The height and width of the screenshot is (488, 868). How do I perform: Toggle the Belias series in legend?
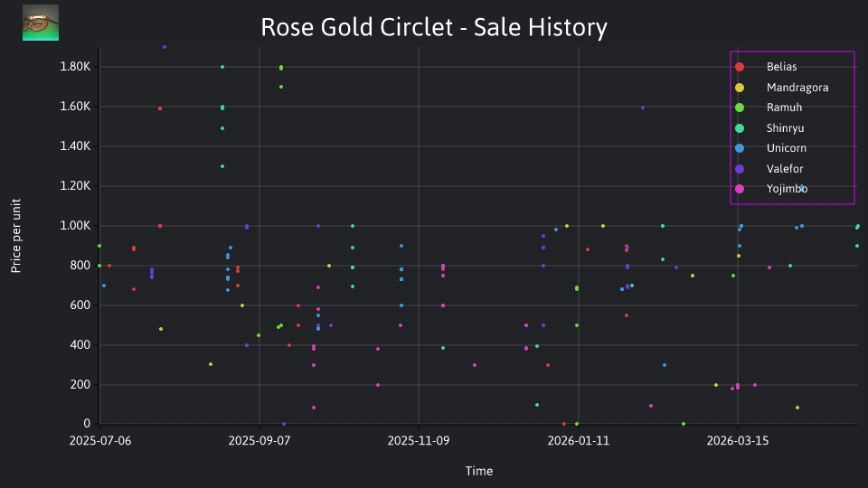pyautogui.click(x=781, y=67)
